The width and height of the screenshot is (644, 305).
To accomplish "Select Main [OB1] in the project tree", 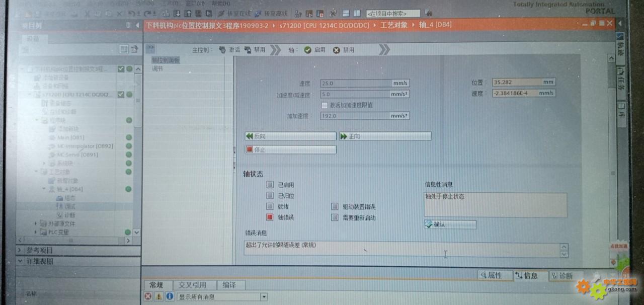I will 70,137.
